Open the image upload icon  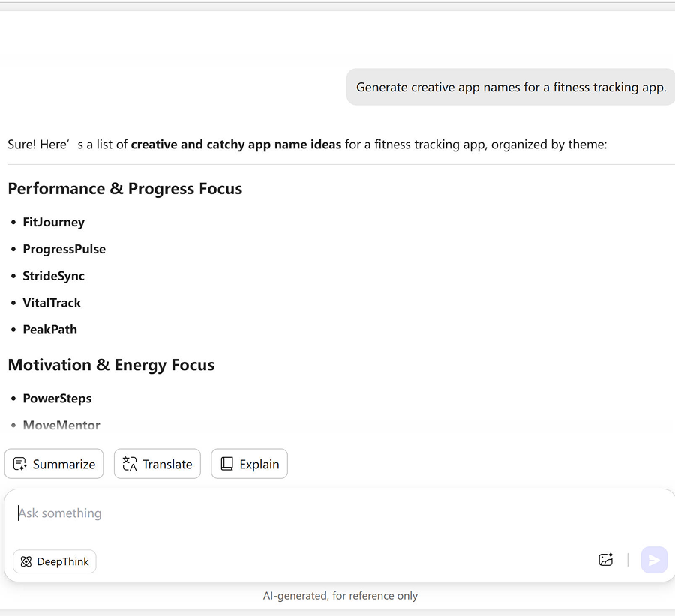(606, 560)
